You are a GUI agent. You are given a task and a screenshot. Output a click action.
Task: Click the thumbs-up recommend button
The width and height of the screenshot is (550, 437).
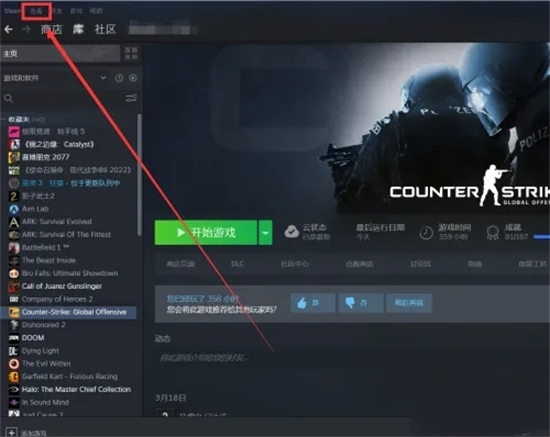(x=313, y=303)
